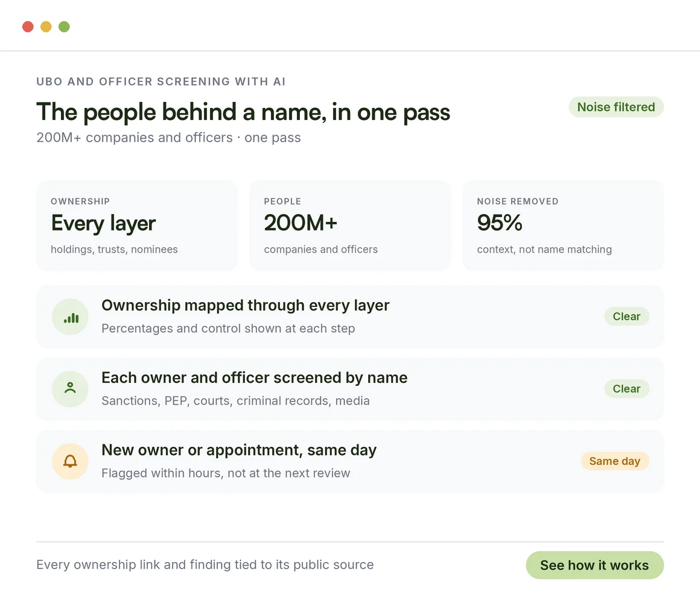The height and width of the screenshot is (603, 700).
Task: Click the '200M+' value in People card
Action: pos(301,223)
